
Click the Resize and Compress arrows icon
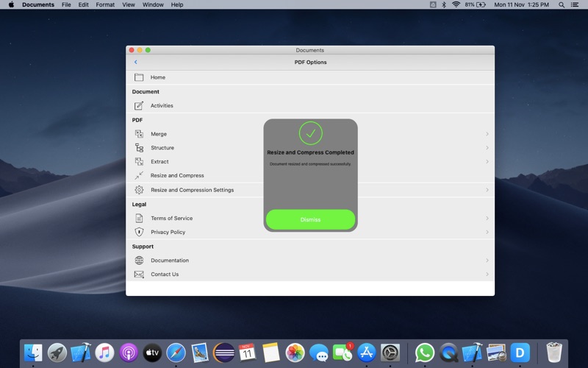coord(139,175)
